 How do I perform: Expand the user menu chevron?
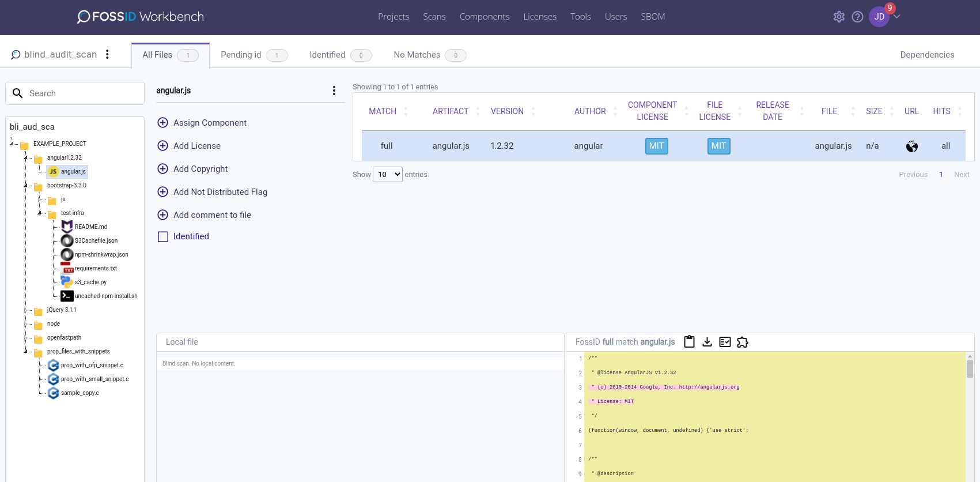point(896,16)
